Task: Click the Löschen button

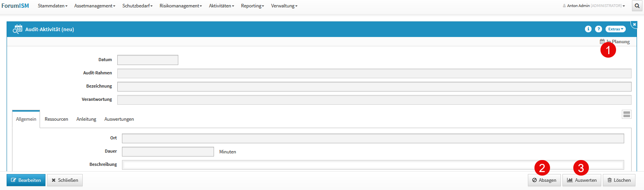Action: click(x=619, y=180)
